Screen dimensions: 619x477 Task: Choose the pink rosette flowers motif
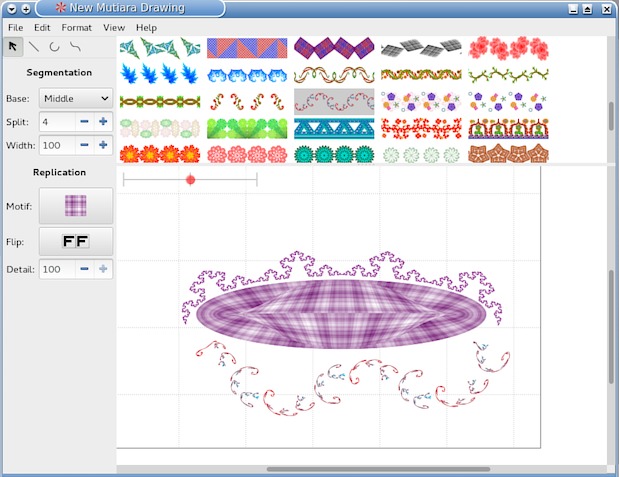point(247,154)
